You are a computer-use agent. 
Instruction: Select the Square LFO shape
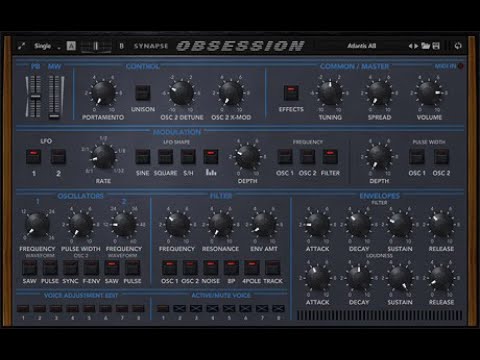165,156
